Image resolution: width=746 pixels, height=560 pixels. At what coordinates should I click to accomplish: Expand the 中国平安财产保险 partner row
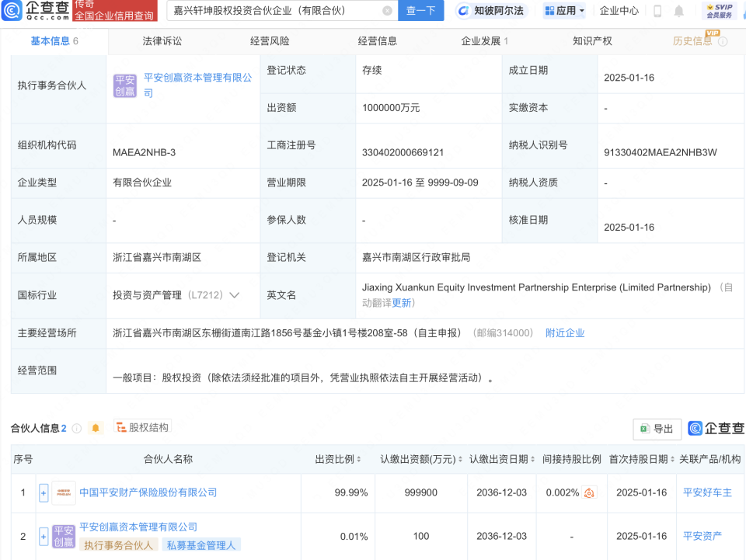coord(44,492)
